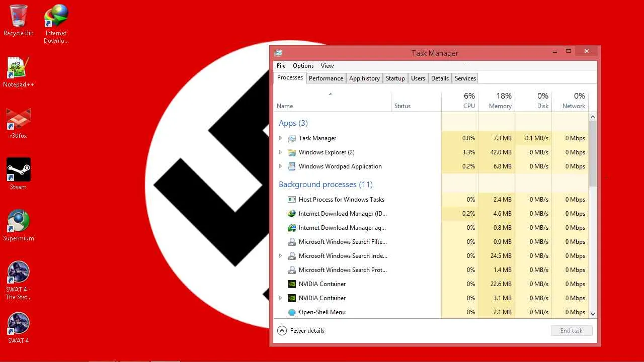This screenshot has height=362, width=644.
Task: Open the View menu
Action: tap(328, 66)
